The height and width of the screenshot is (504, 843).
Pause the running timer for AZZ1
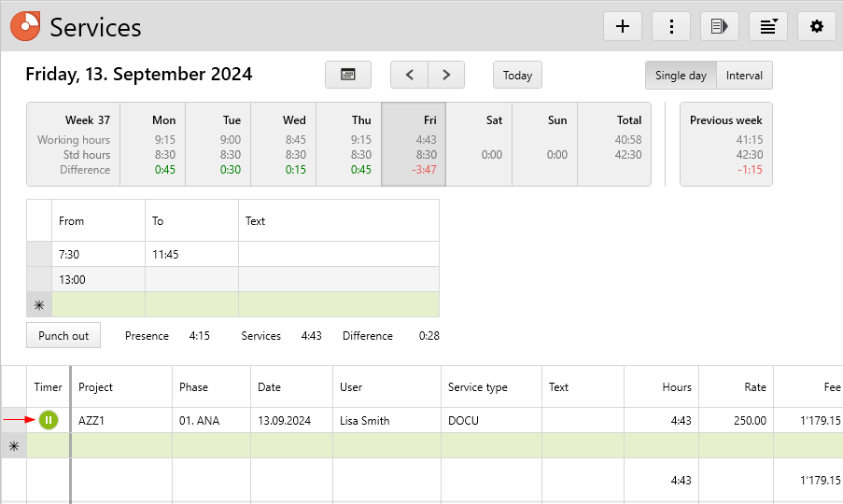49,420
